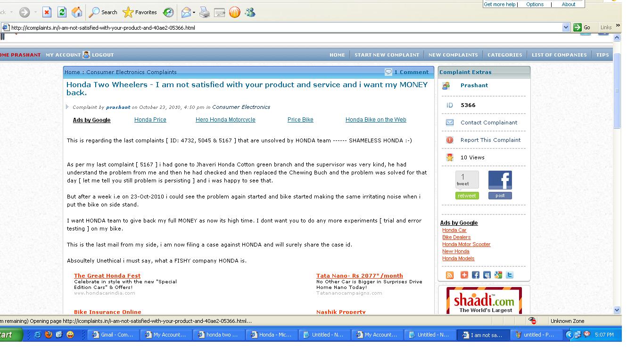Click the Twitter share icon
This screenshot has width=644, height=362.
(x=509, y=275)
